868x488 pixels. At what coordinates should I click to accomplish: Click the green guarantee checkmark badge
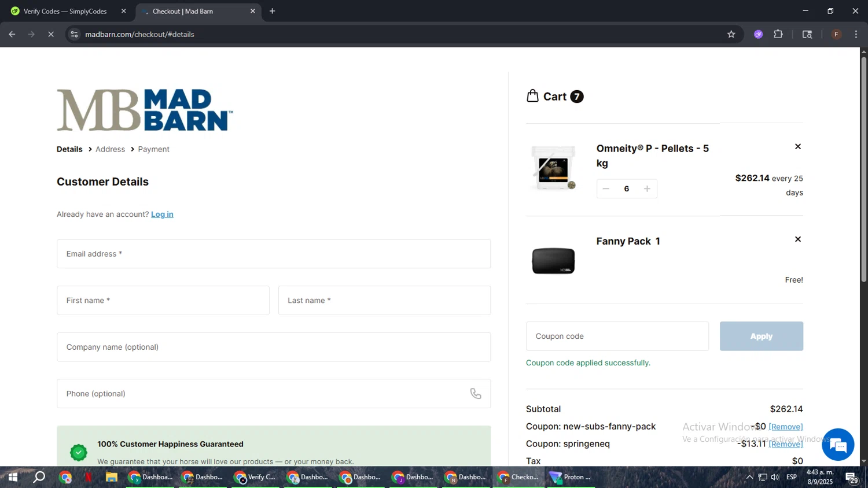point(79,452)
